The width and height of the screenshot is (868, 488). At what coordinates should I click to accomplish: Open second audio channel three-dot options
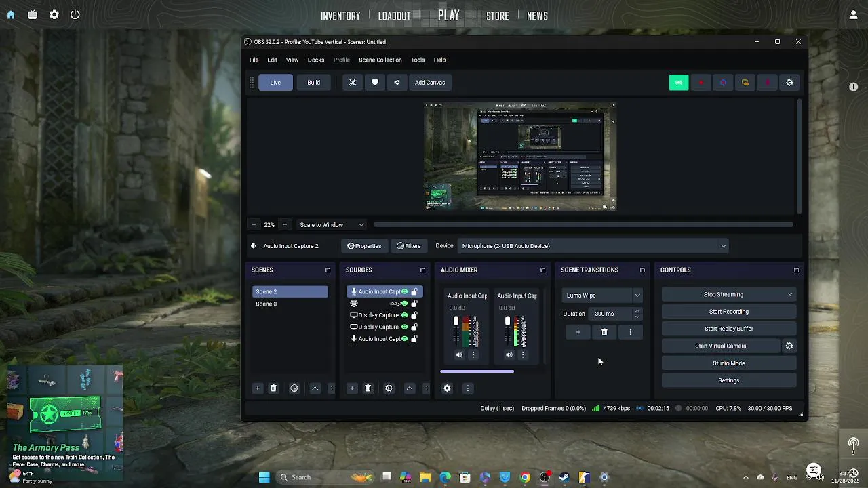[x=523, y=354]
